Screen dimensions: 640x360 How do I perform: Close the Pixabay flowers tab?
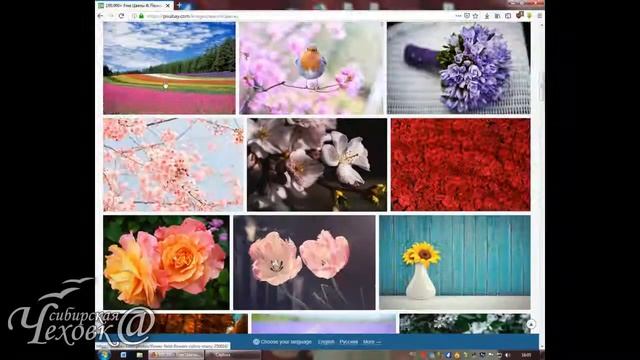168,5
